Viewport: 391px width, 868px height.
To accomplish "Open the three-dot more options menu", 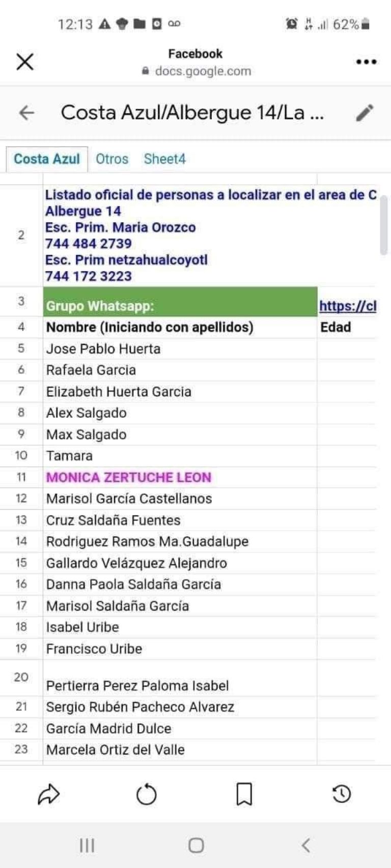I will point(366,62).
